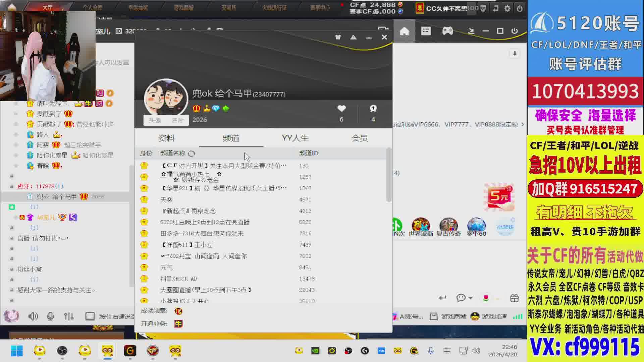Like the profile with heart icon
The width and height of the screenshot is (644, 362).
(x=341, y=109)
